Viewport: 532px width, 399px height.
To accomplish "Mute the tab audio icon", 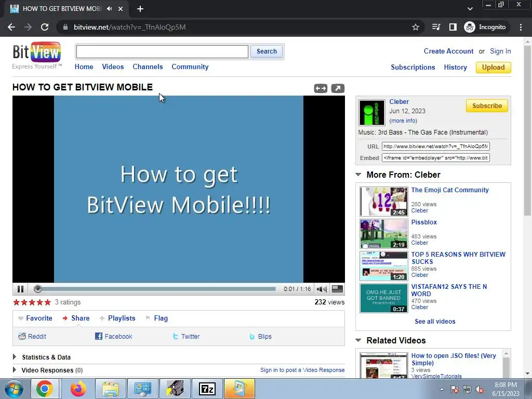I will [x=109, y=9].
